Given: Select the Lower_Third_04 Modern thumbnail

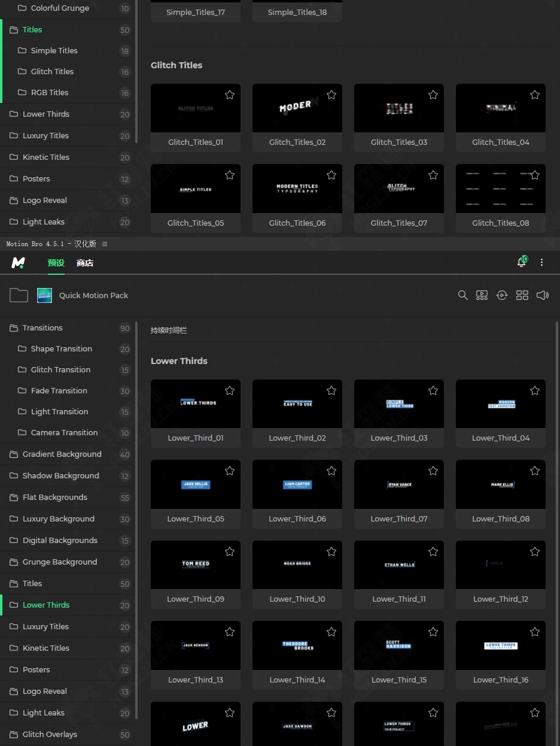Looking at the screenshot, I should pyautogui.click(x=501, y=404).
